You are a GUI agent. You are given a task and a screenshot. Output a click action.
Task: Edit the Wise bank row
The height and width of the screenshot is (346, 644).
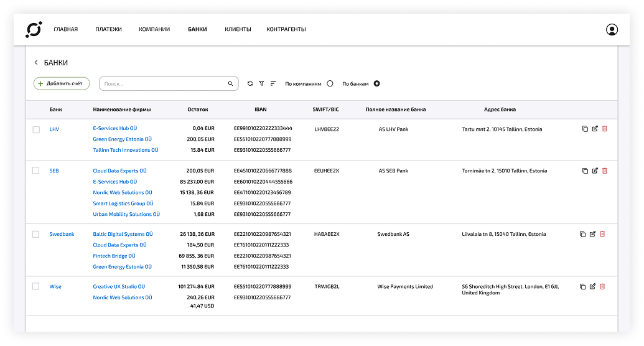pyautogui.click(x=592, y=286)
